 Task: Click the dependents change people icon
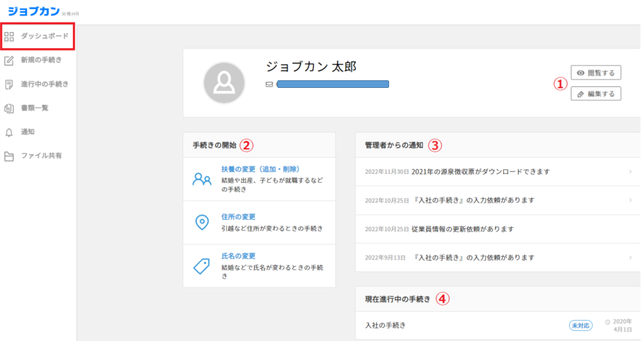[202, 179]
